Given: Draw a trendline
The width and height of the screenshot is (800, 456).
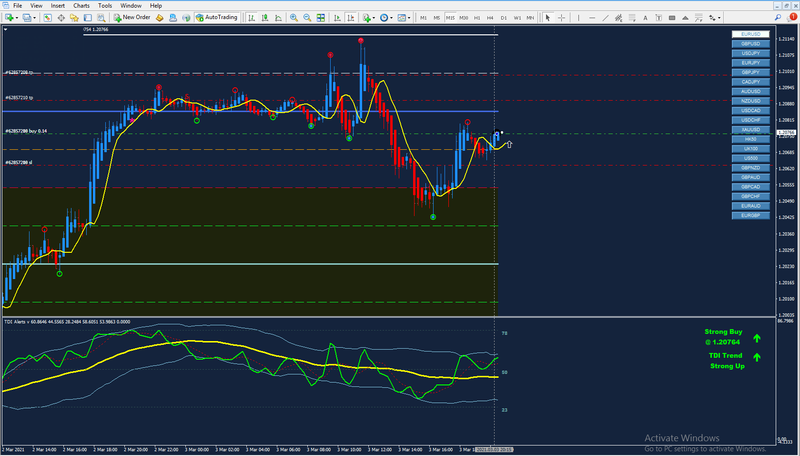Looking at the screenshot, I should tap(606, 18).
